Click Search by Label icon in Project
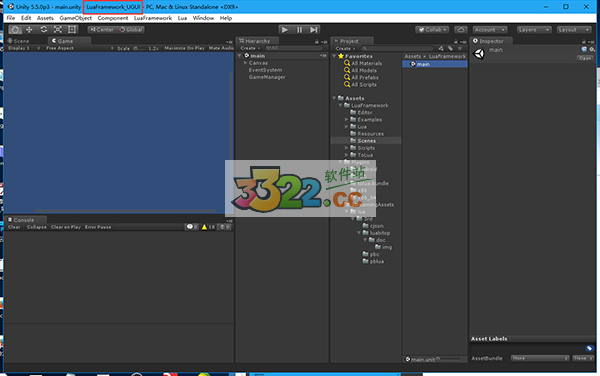The width and height of the screenshot is (600, 376). [450, 48]
